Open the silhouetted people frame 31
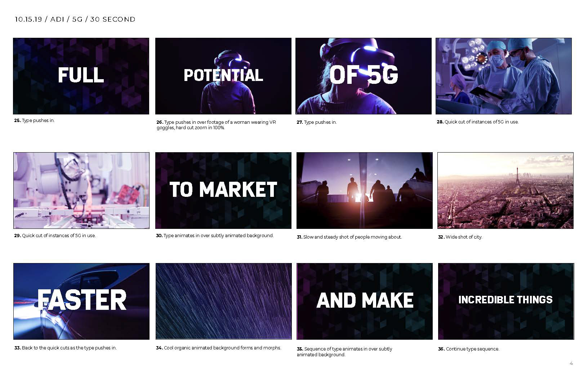This screenshot has height=380, width=588. pos(365,190)
